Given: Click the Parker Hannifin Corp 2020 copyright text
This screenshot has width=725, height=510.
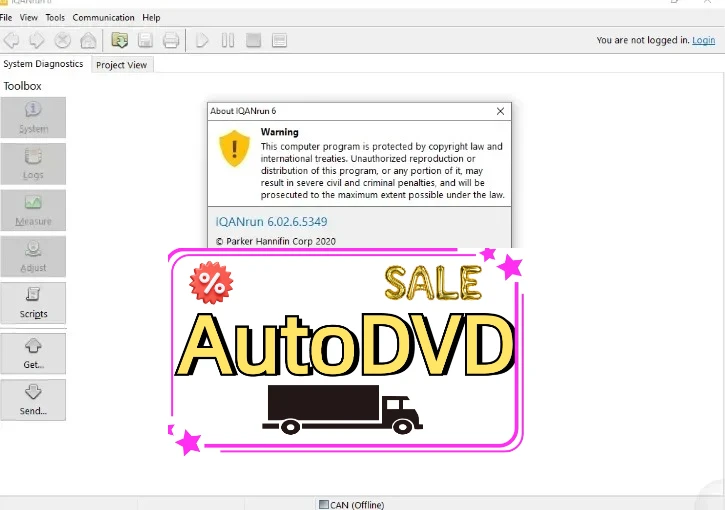Looking at the screenshot, I should pyautogui.click(x=276, y=241).
